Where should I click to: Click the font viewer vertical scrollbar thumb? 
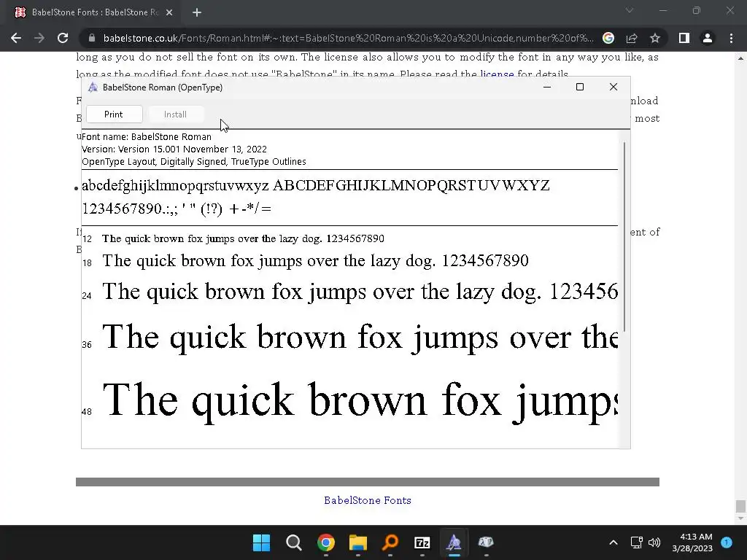point(624,237)
